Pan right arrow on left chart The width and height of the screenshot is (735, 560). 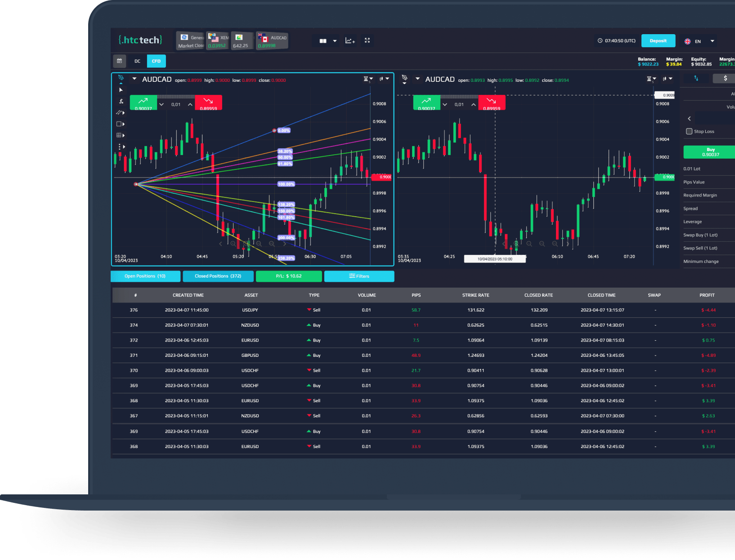tap(284, 244)
